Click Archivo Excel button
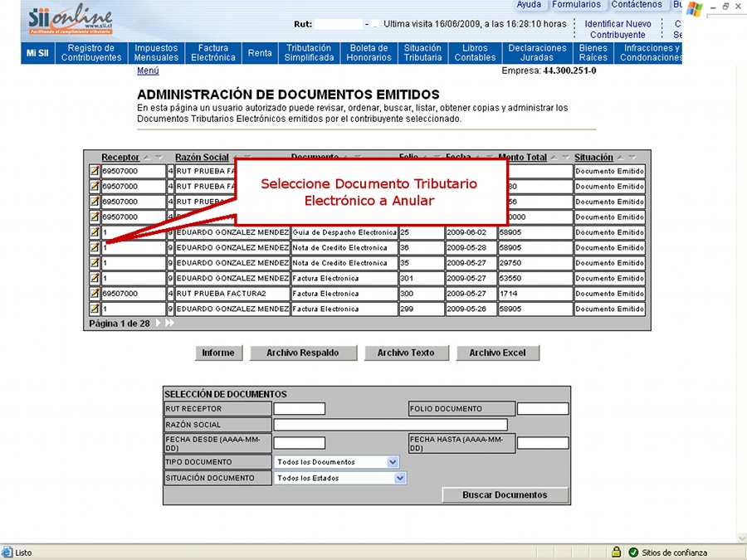Screen dimensions: 747x560 (x=497, y=353)
